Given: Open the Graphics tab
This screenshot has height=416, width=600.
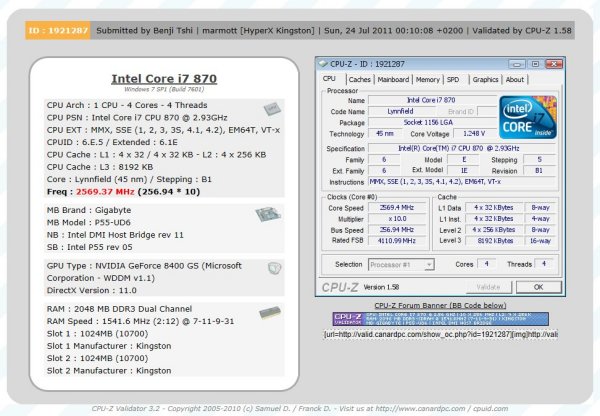Looking at the screenshot, I should [485, 80].
